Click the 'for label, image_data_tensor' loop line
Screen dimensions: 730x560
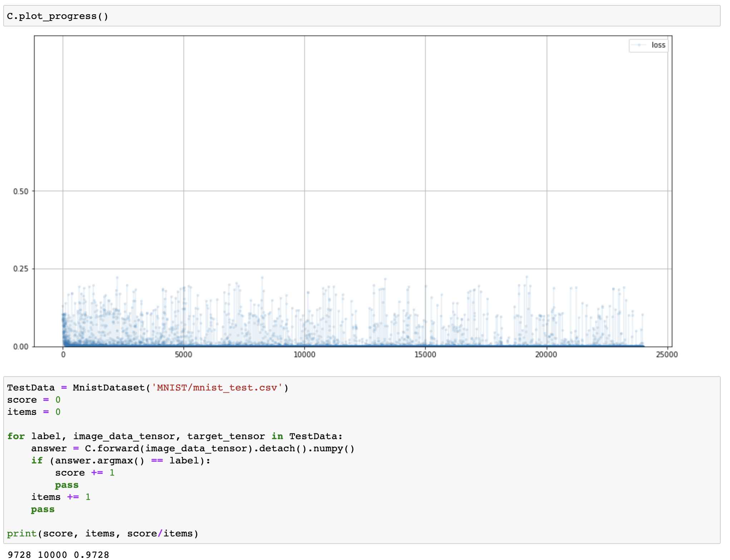(175, 436)
